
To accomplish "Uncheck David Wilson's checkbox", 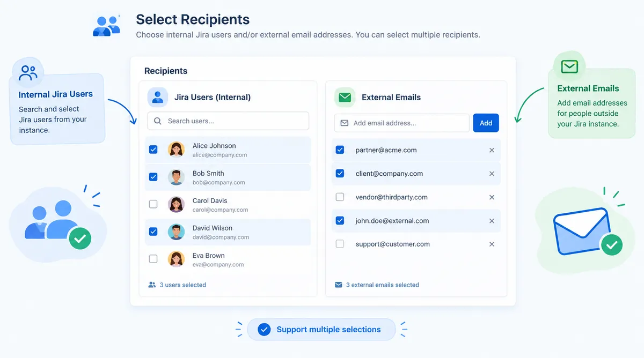I will pos(153,232).
